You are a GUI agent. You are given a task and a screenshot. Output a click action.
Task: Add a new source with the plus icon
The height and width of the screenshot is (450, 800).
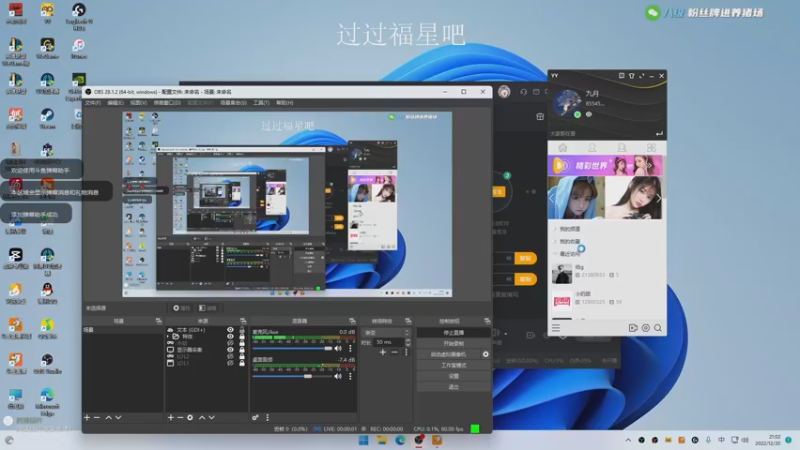pos(170,417)
